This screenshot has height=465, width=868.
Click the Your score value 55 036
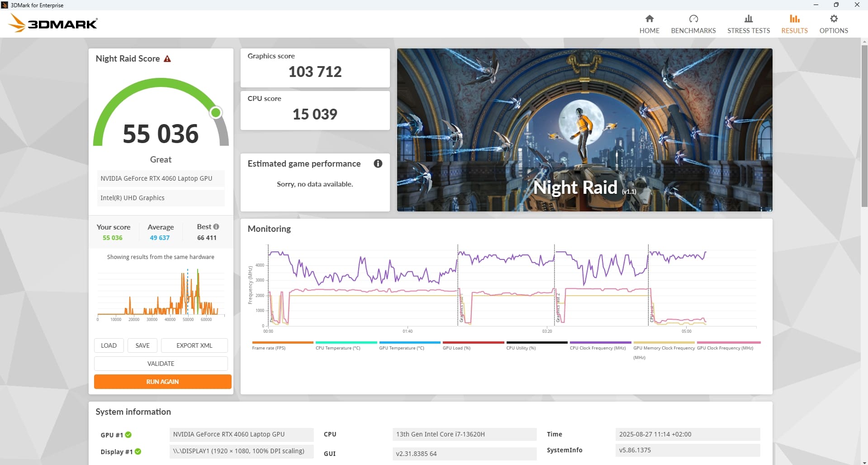click(113, 238)
